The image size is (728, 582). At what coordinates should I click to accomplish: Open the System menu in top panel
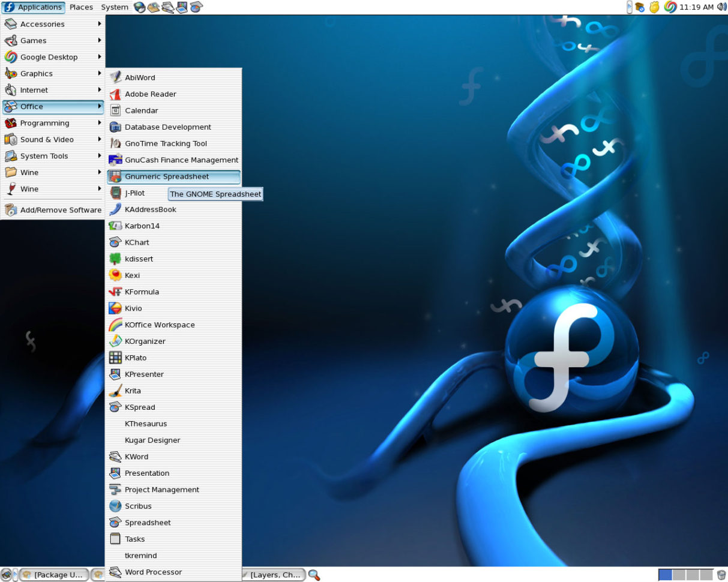click(x=114, y=7)
